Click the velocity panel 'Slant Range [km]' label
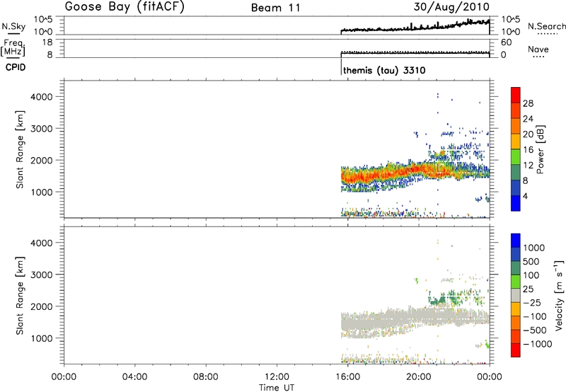566x392 pixels. (x=20, y=296)
